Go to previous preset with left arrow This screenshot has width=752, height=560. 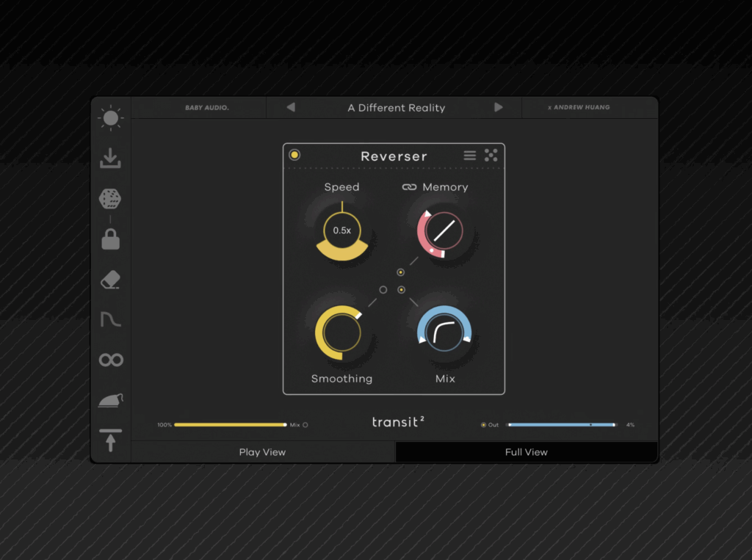pos(291,107)
